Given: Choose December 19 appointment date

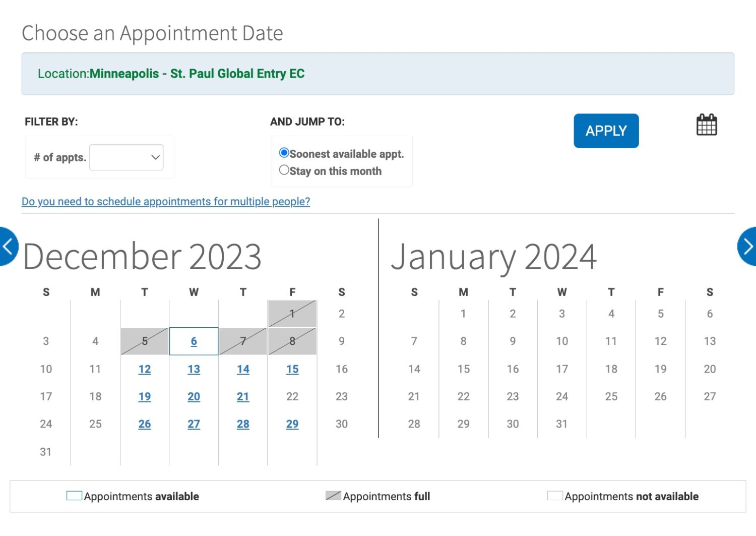Looking at the screenshot, I should tap(145, 397).
